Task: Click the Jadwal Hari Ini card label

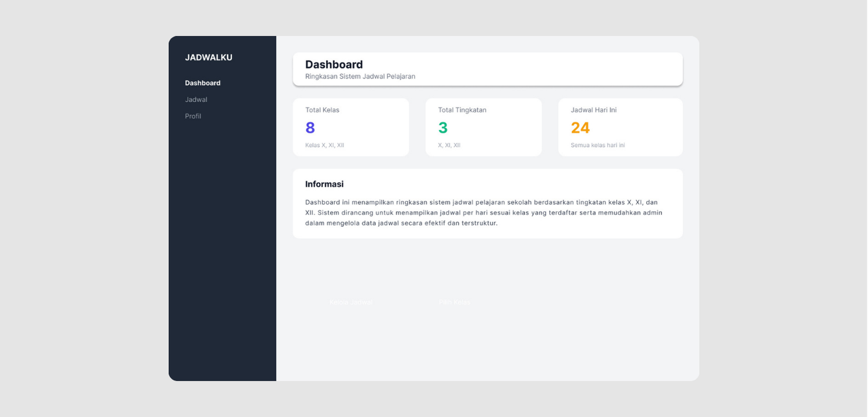Action: point(593,110)
